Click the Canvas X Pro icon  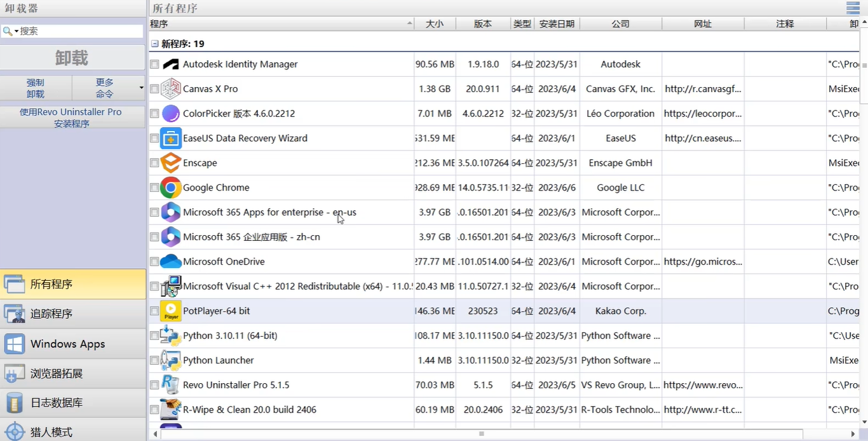pyautogui.click(x=171, y=89)
